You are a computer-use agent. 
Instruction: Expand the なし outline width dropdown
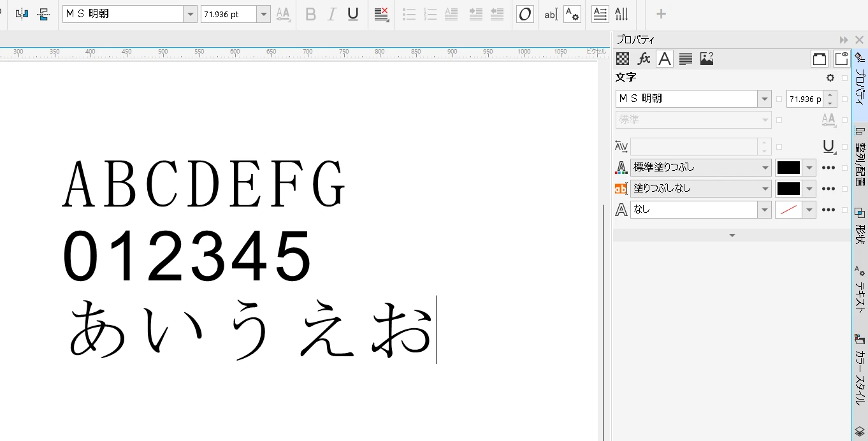(x=765, y=210)
